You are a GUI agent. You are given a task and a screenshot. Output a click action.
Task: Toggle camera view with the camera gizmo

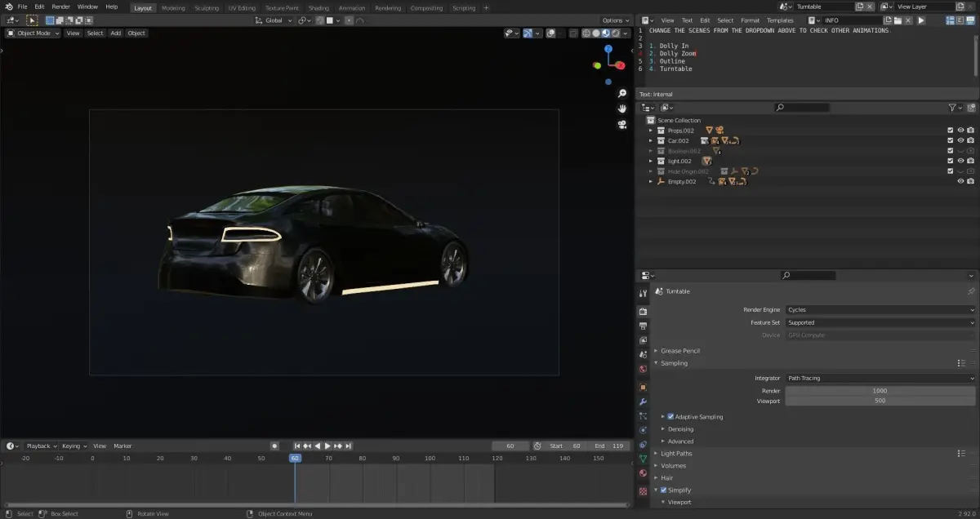(622, 124)
